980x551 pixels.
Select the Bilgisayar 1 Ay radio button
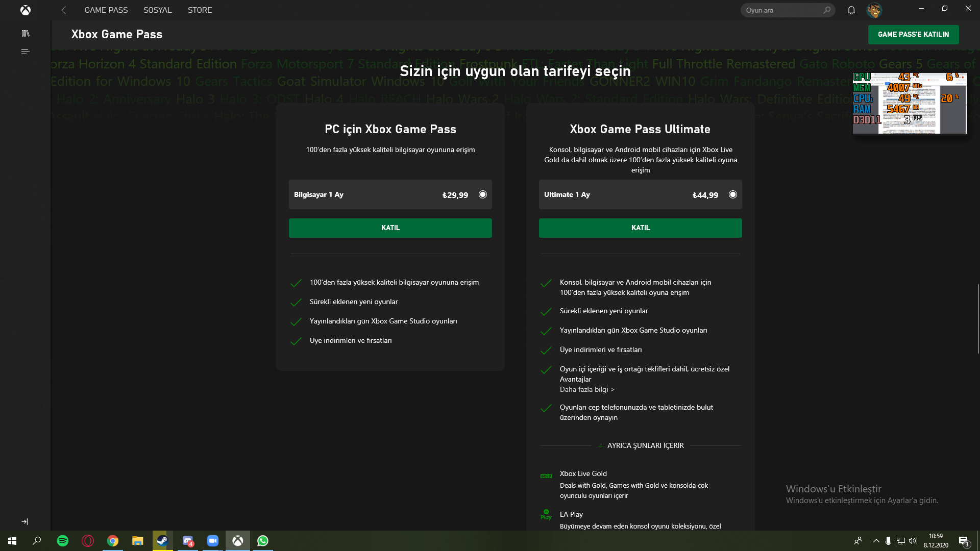483,194
